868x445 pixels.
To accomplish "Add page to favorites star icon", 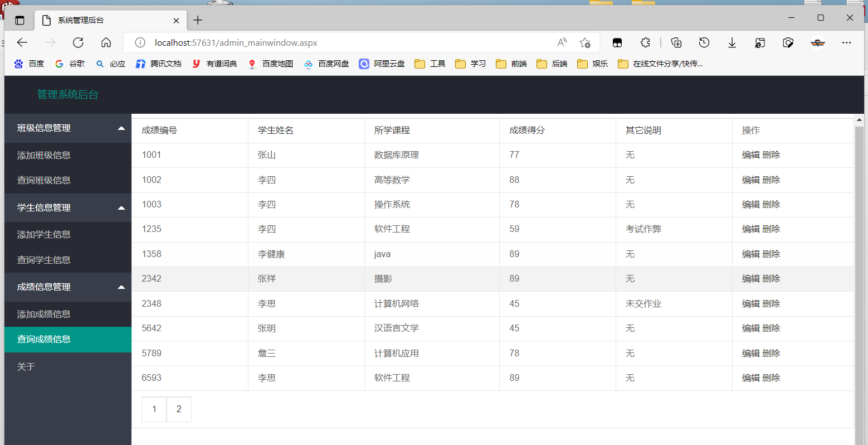I will [584, 42].
